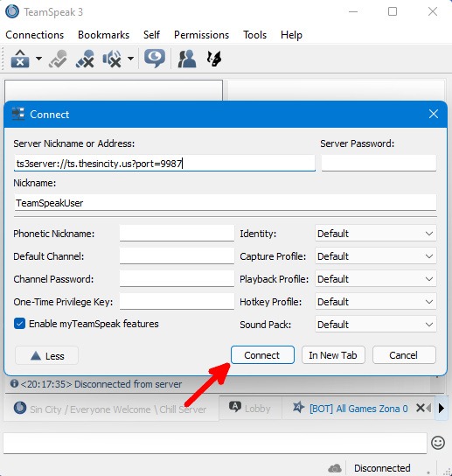Image resolution: width=452 pixels, height=476 pixels.
Task: Click the Connect dialog title icon
Action: (x=17, y=114)
